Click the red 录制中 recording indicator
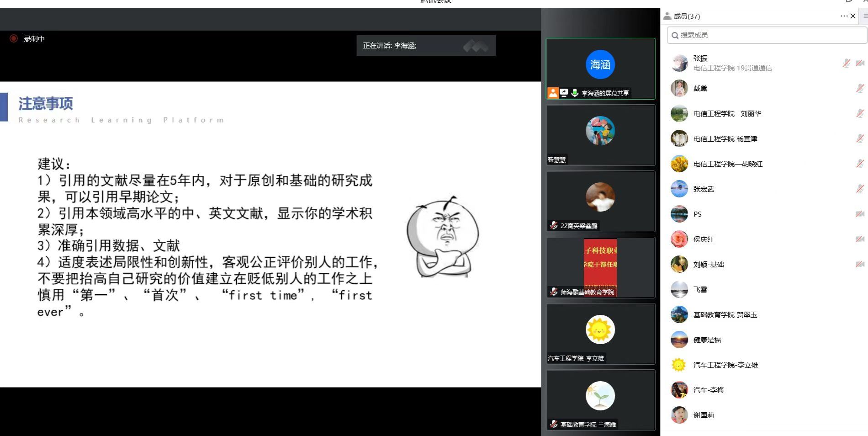Viewport: 868px width, 436px height. coord(14,39)
